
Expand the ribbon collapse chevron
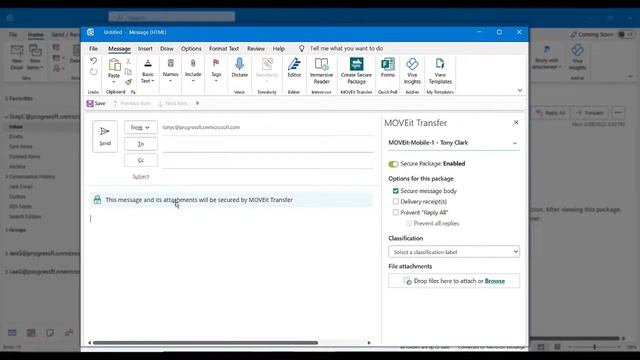(520, 90)
